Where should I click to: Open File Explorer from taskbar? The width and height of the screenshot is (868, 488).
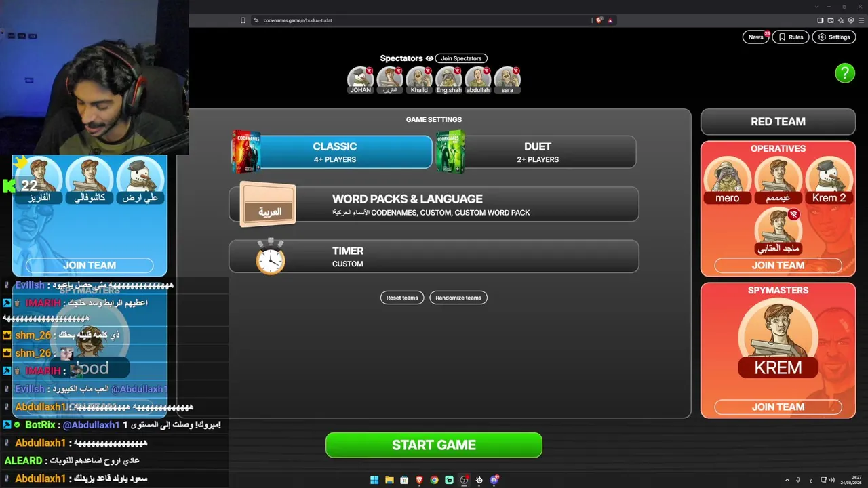coord(389,480)
